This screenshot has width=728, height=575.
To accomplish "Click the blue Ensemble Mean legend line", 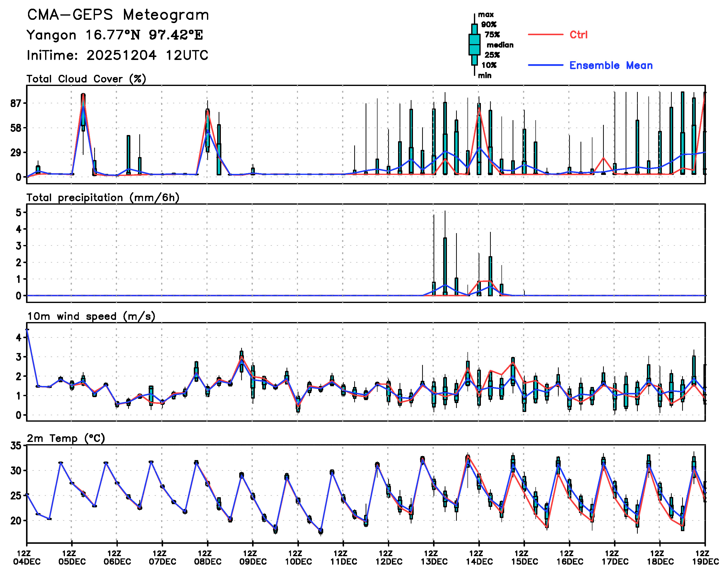I will click(545, 65).
